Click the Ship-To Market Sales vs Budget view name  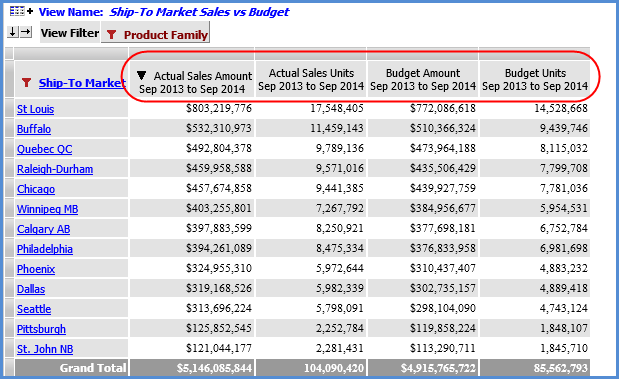pyautogui.click(x=199, y=12)
